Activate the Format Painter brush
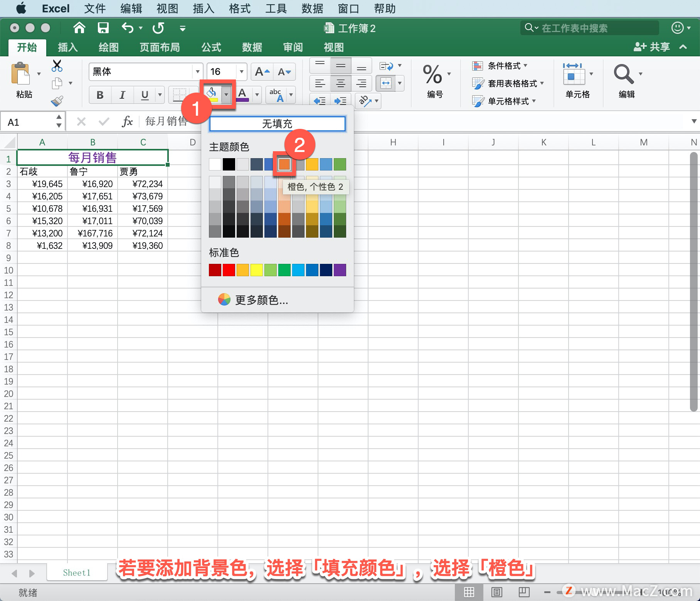 tap(57, 101)
